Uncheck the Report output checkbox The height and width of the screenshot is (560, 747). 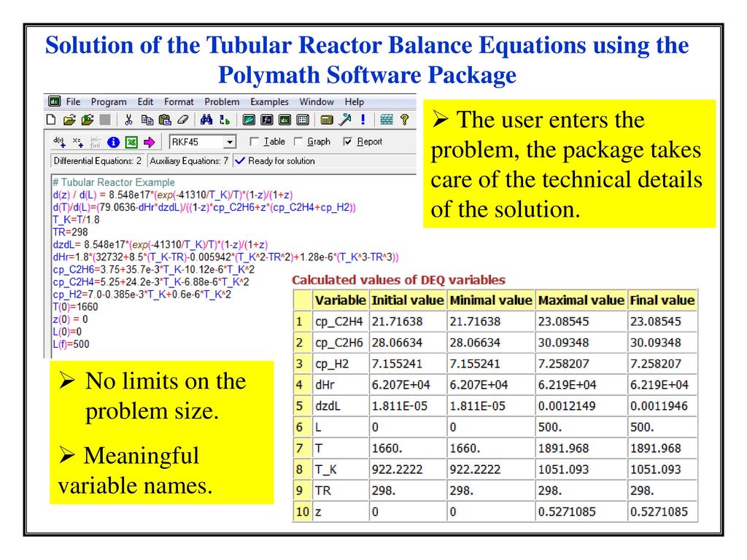click(348, 141)
